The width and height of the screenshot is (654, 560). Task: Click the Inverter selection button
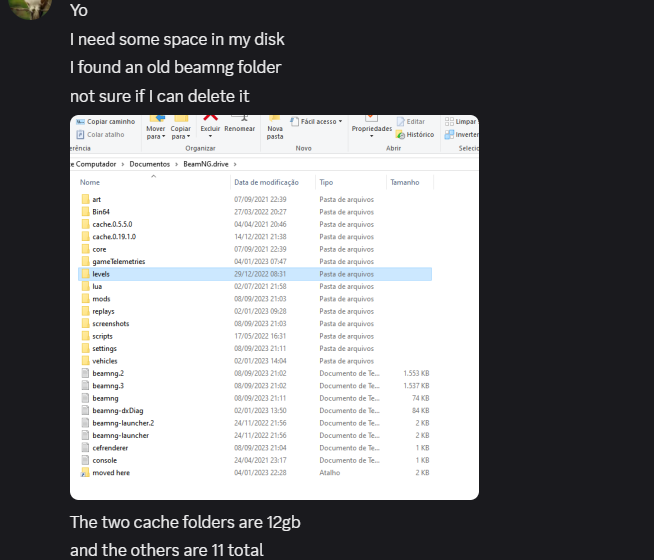[461, 134]
